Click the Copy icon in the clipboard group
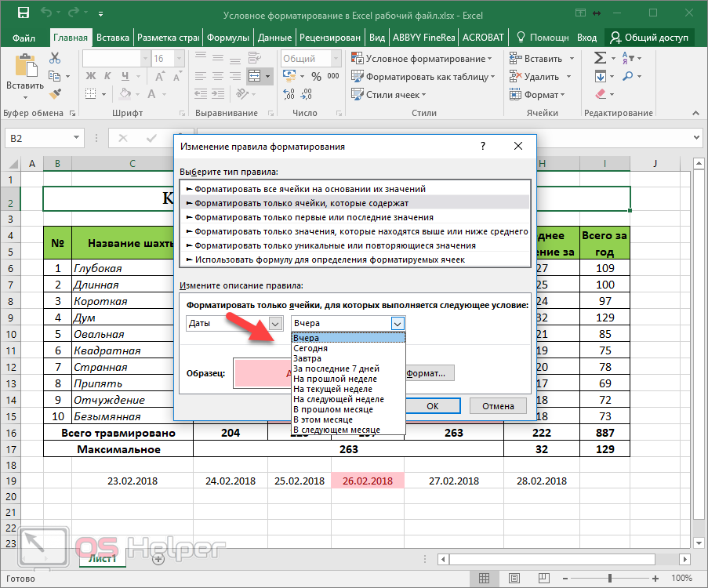 pyautogui.click(x=55, y=76)
